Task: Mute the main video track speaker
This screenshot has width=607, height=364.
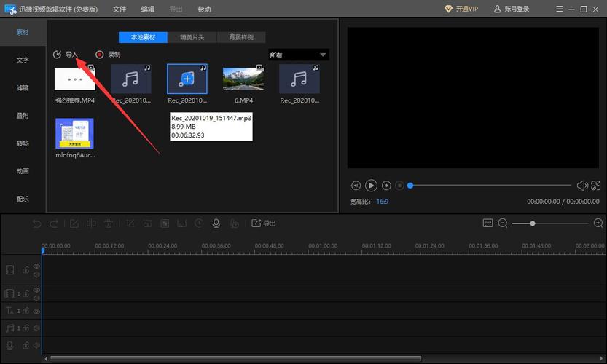Action: pos(36,274)
